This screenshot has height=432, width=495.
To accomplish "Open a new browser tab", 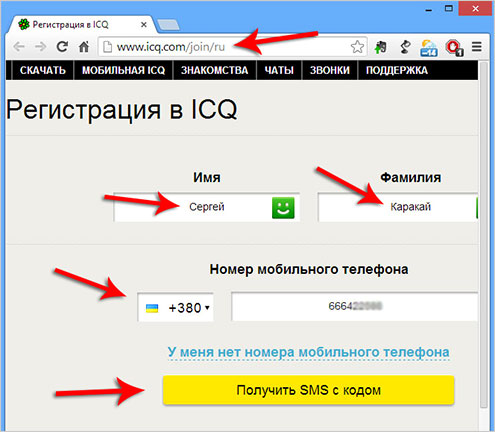I will (x=168, y=25).
